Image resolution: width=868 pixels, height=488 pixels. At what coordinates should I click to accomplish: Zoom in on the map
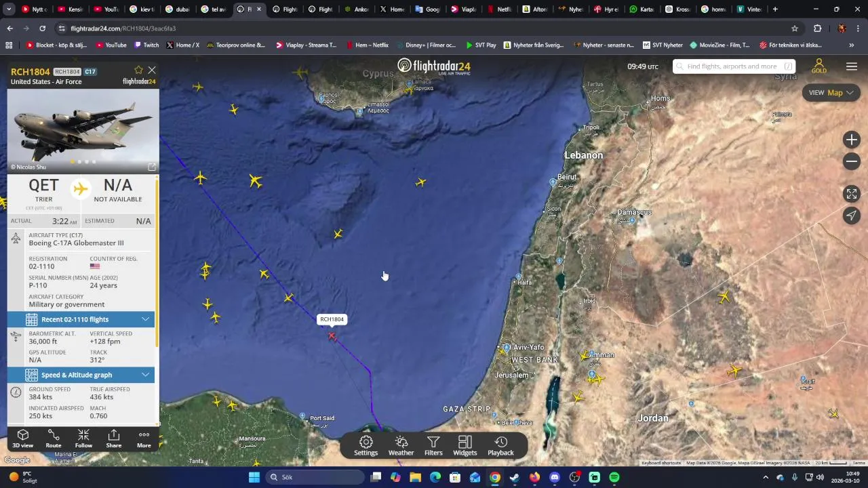point(852,140)
